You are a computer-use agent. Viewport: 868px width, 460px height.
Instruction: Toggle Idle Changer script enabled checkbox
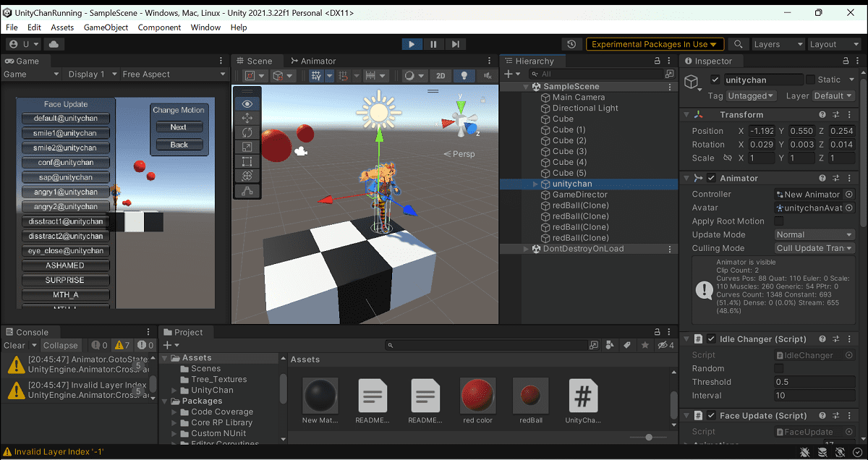(x=712, y=339)
